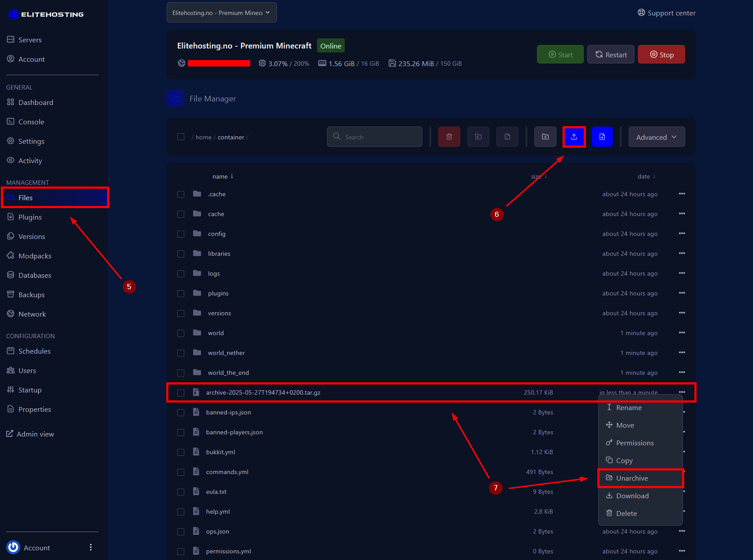Select Unarchive from the context menu
Image resolution: width=753 pixels, height=560 pixels.
640,478
